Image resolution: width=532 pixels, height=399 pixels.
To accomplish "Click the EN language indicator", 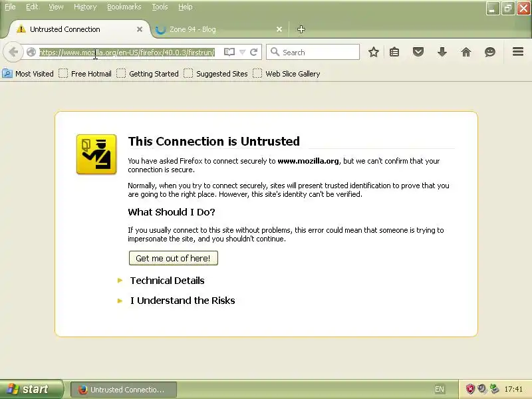I will click(440, 389).
